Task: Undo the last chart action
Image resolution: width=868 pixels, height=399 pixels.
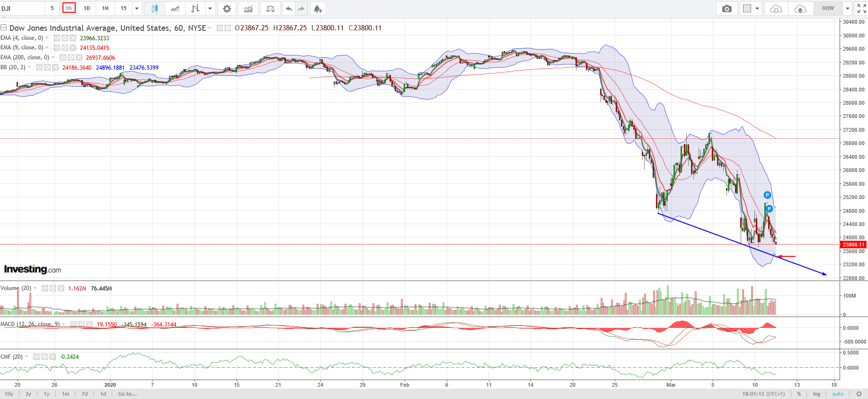Action: 289,9
